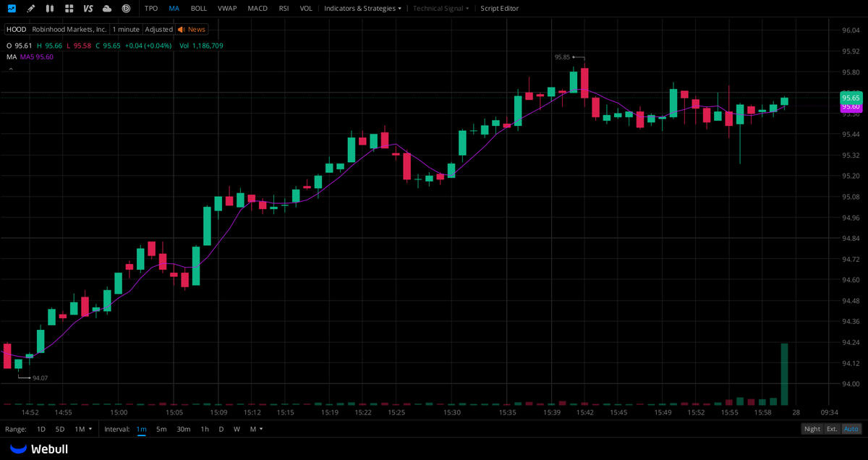Switch to Night session mode
The height and width of the screenshot is (460, 868).
coord(812,429)
